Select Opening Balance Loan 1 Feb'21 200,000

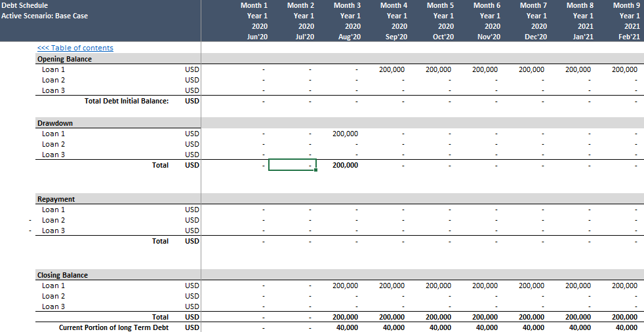[x=625, y=69]
